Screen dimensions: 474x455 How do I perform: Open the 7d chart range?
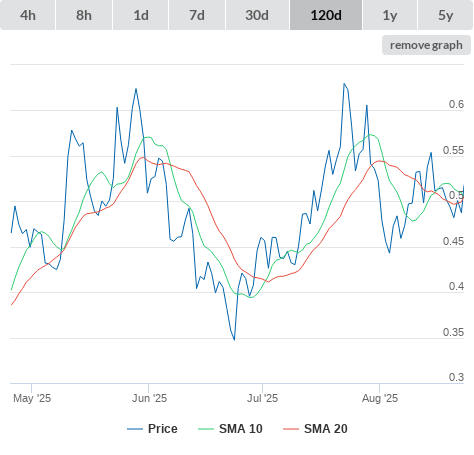point(197,15)
